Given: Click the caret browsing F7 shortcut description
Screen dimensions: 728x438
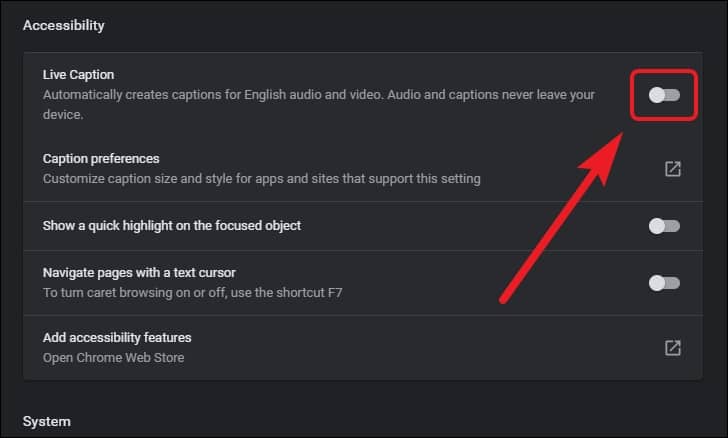Looking at the screenshot, I should 192,293.
